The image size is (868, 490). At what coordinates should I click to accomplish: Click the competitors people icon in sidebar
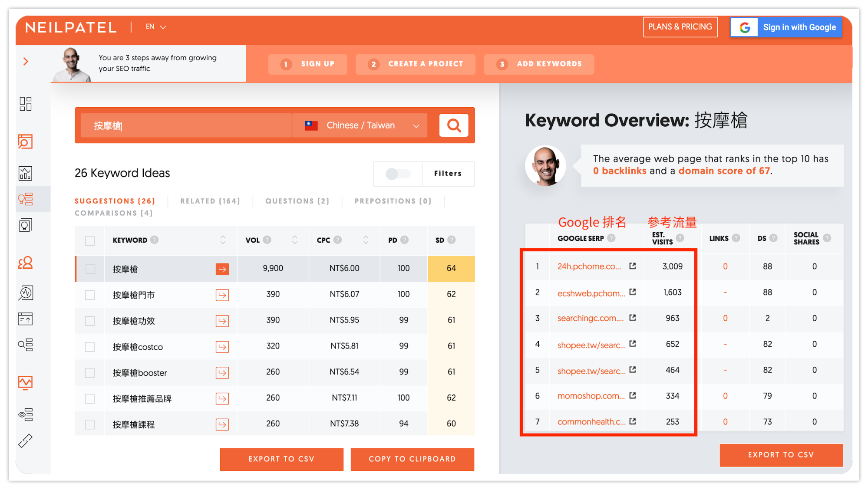click(26, 263)
